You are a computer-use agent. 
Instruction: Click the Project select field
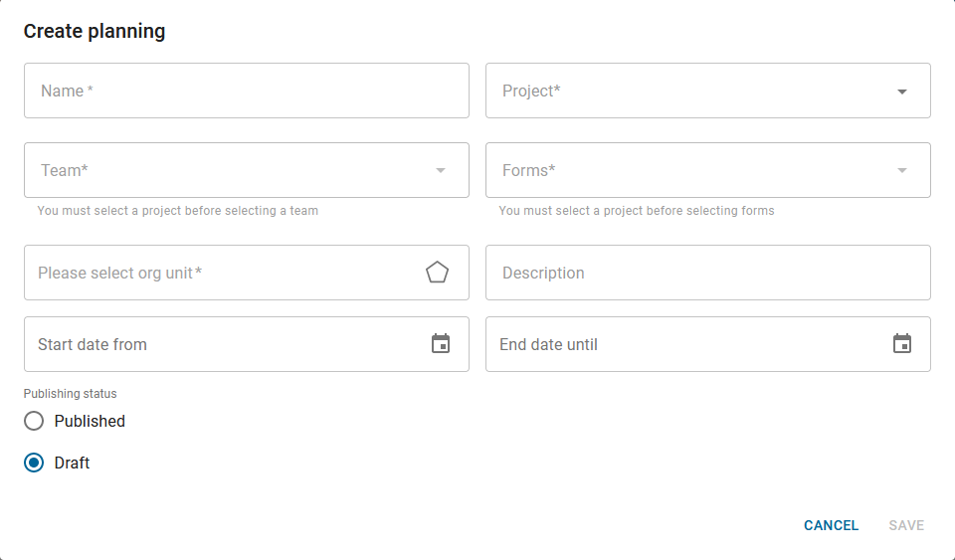point(707,91)
